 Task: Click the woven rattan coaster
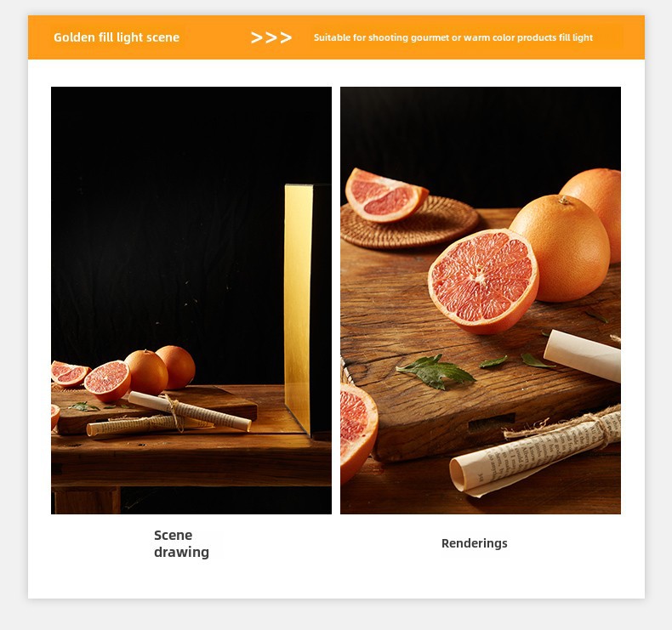coord(409,224)
